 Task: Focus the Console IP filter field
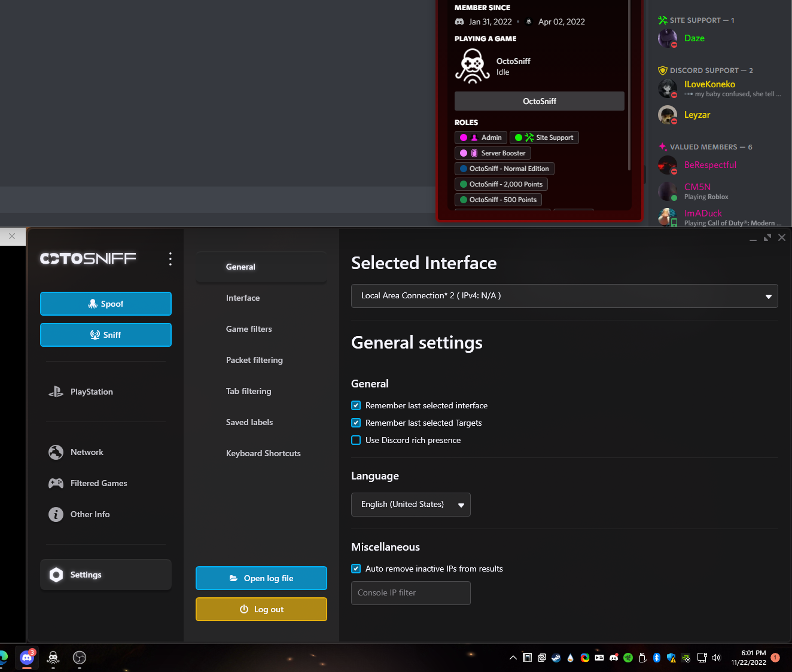click(411, 593)
